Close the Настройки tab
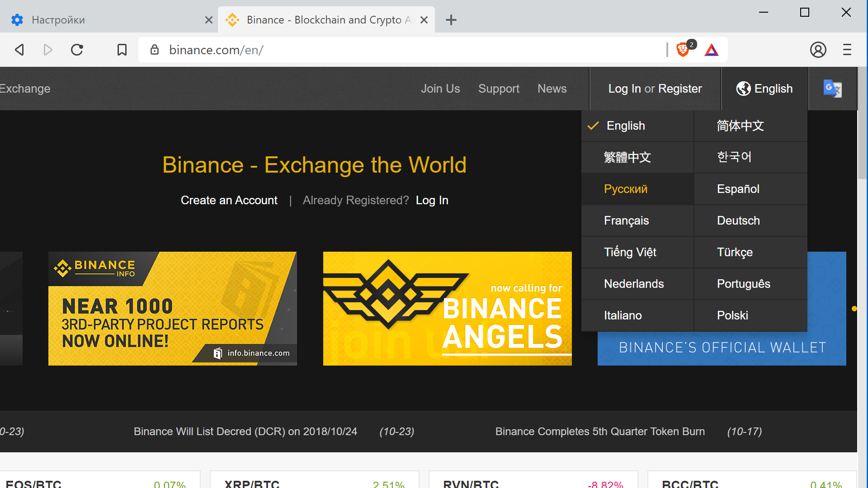Image resolution: width=868 pixels, height=488 pixels. [x=209, y=20]
